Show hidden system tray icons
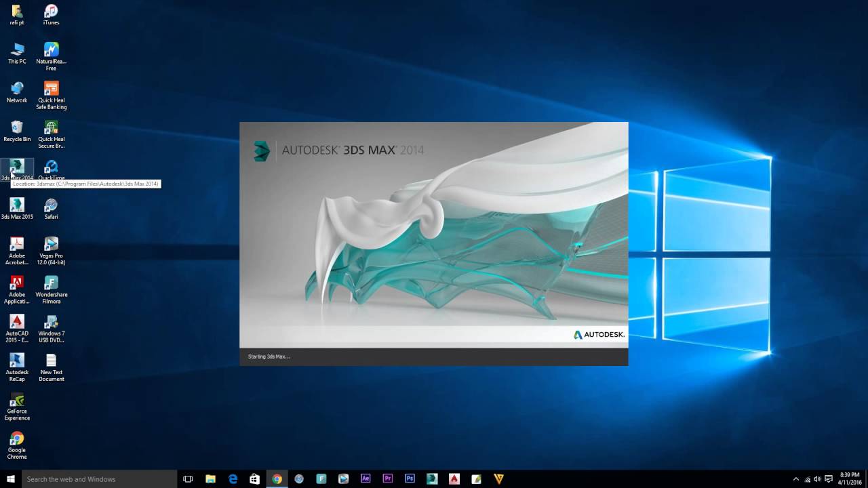The height and width of the screenshot is (488, 868). (x=796, y=479)
